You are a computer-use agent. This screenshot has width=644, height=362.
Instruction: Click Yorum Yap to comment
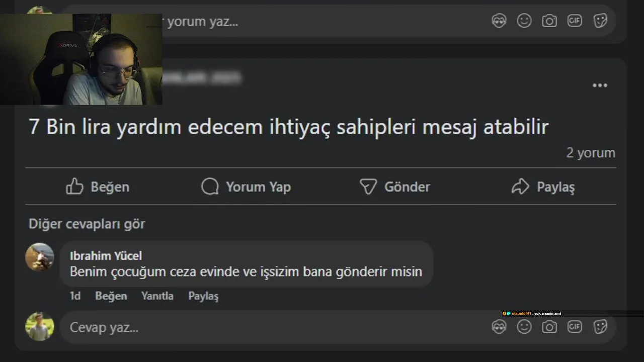tap(246, 187)
